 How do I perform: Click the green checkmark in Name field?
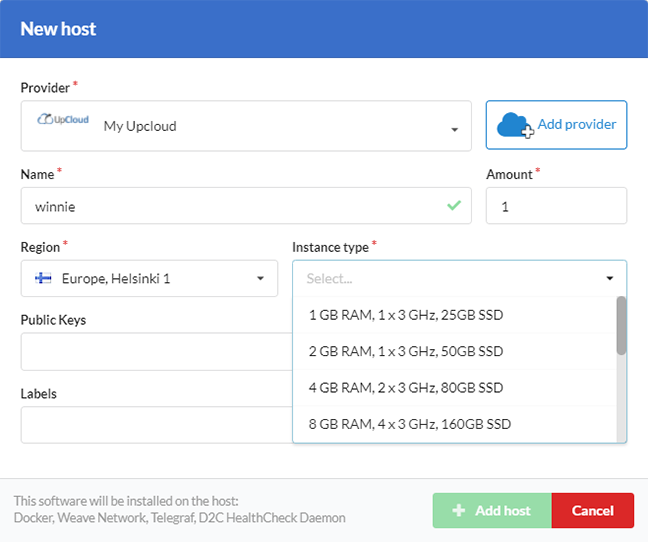[454, 206]
